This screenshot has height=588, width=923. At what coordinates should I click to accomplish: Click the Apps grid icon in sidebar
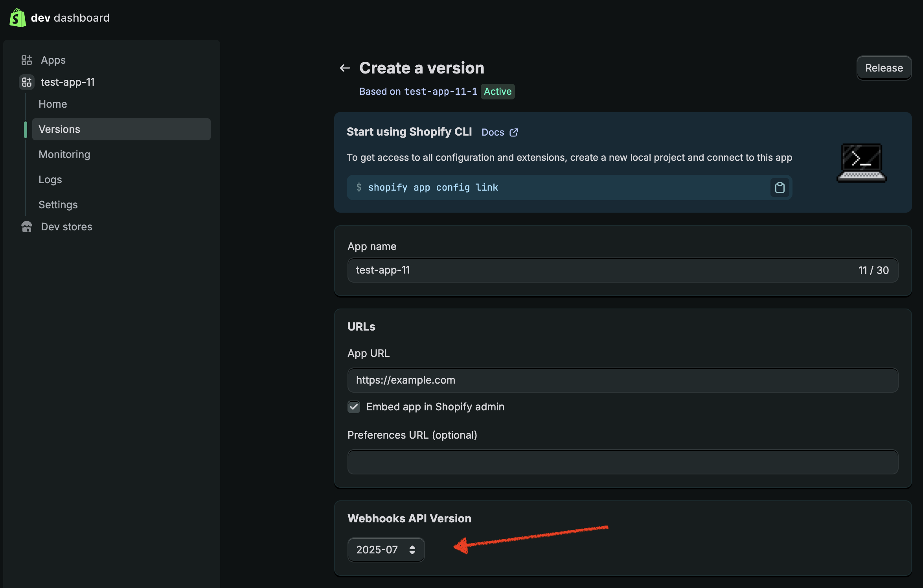tap(26, 60)
